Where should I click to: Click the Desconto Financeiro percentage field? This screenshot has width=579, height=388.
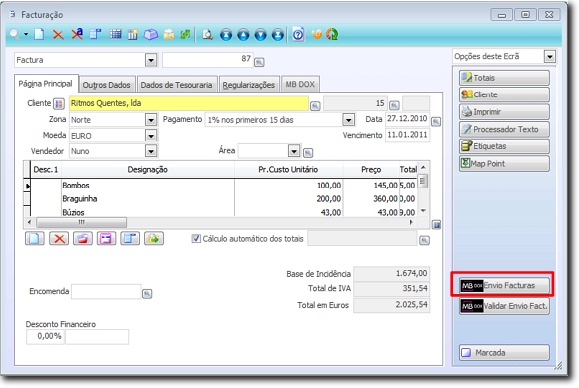point(45,337)
